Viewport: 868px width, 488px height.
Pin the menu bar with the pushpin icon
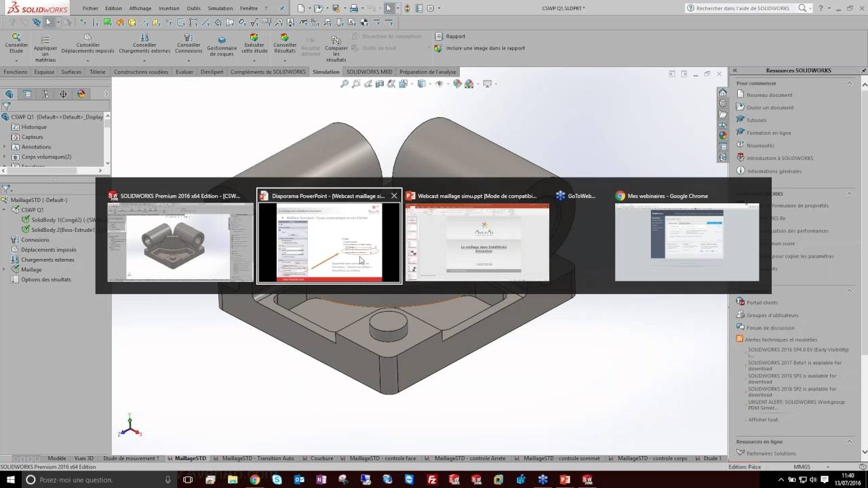[283, 8]
